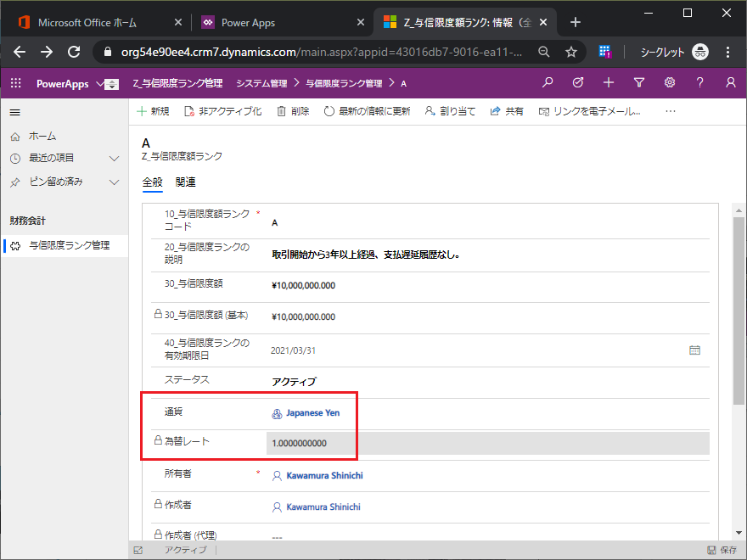Click 削除 delete command
The image size is (747, 560).
coord(294,111)
